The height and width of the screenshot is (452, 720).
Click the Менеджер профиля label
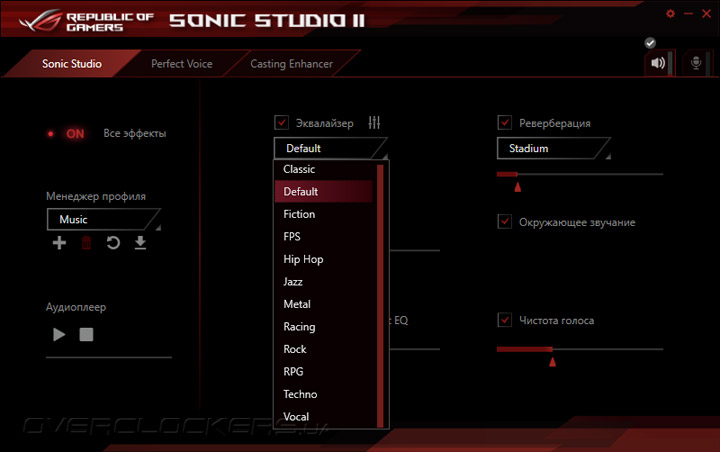(96, 196)
